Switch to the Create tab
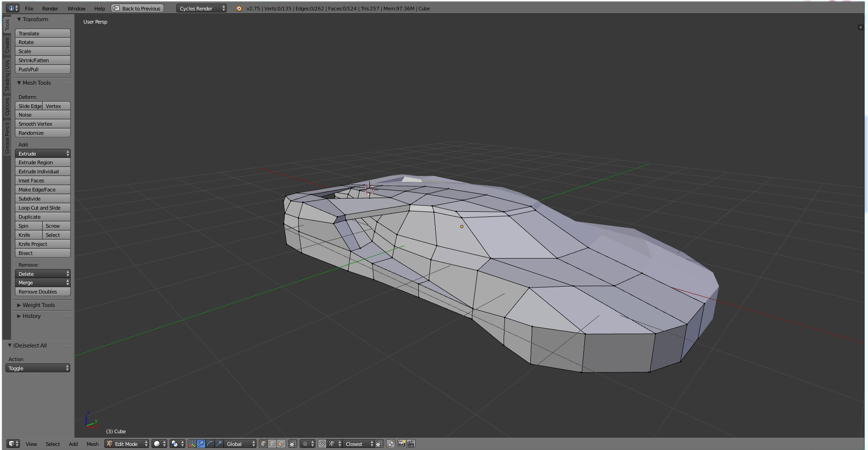Image resolution: width=868 pixels, height=450 pixels. [7, 45]
